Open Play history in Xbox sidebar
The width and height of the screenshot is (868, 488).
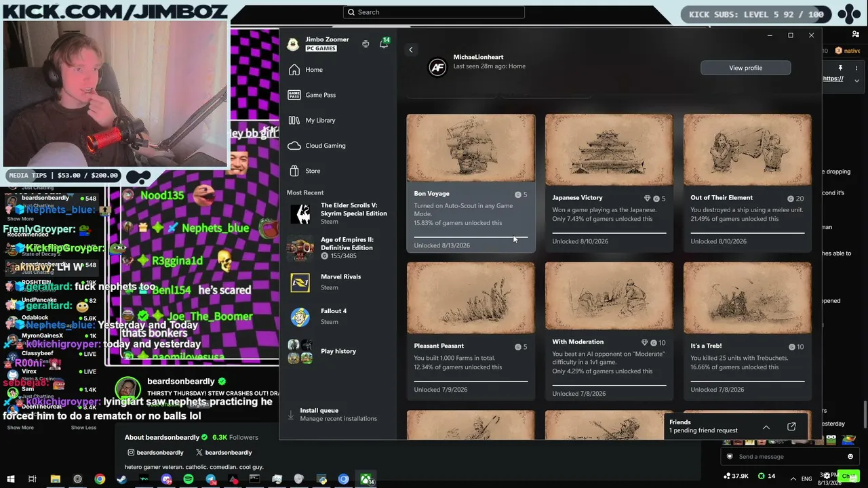tap(338, 351)
